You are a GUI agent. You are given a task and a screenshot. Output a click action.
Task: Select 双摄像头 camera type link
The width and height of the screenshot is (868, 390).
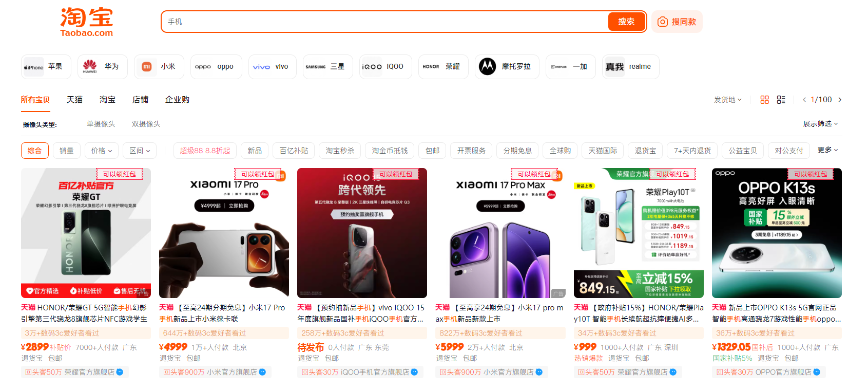click(x=146, y=124)
